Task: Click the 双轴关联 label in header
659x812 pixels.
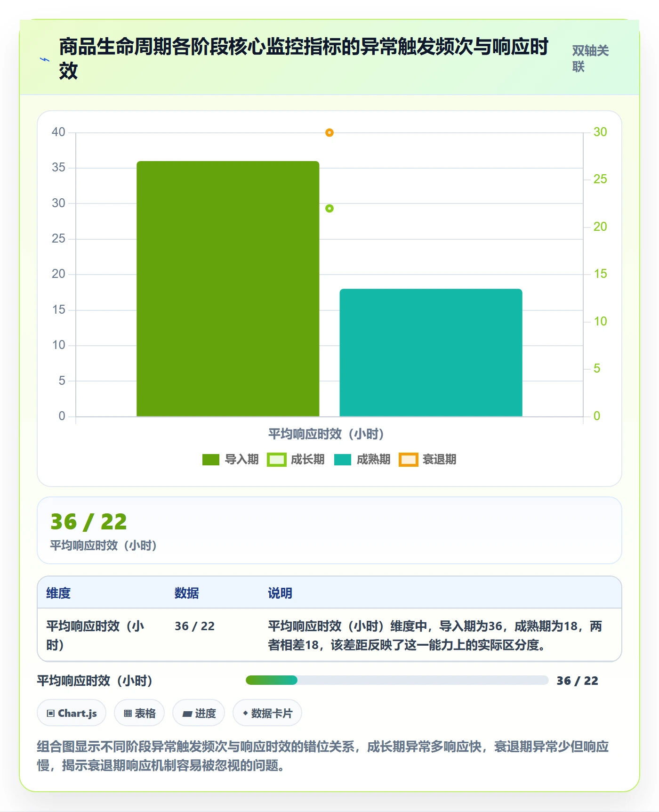Action: [x=590, y=58]
